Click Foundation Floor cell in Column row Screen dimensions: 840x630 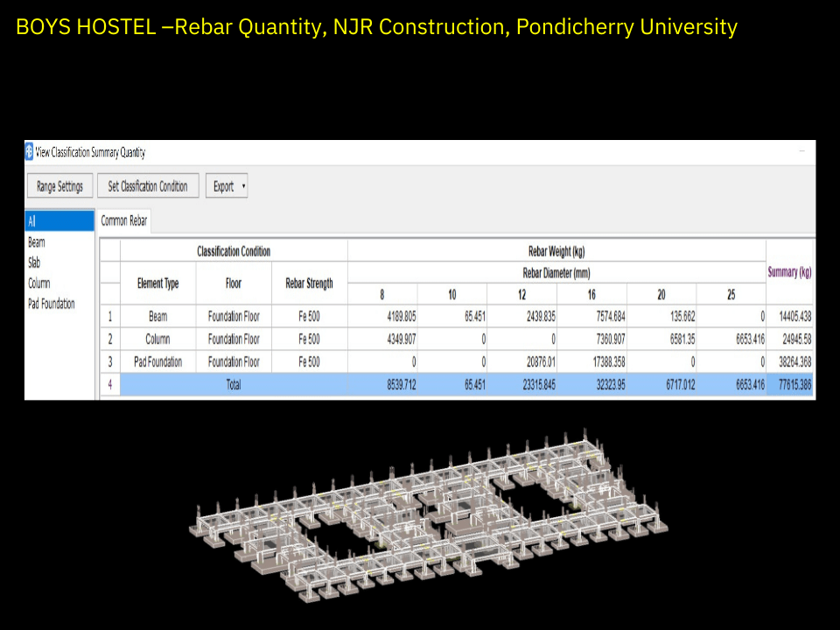pos(234,339)
